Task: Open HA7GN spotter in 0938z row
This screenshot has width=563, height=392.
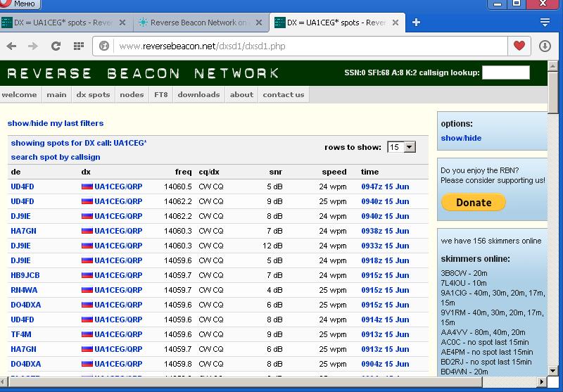Action: coord(23,231)
